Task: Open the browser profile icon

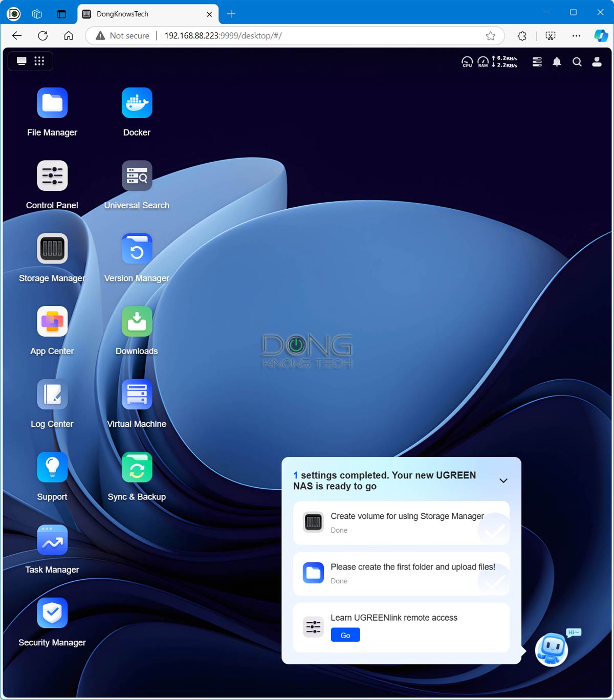Action: click(x=14, y=14)
